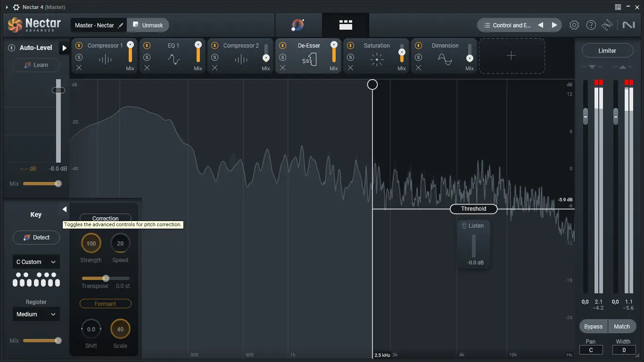Screen dimensions: 644x362
Task: Click the Match gain button
Action: pos(622,326)
